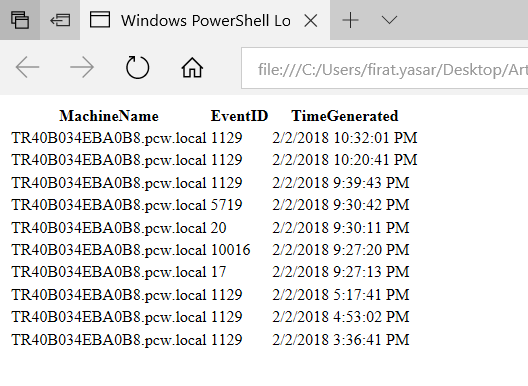Close the Windows PowerShell Lo tab
528x386 pixels.
[x=310, y=21]
